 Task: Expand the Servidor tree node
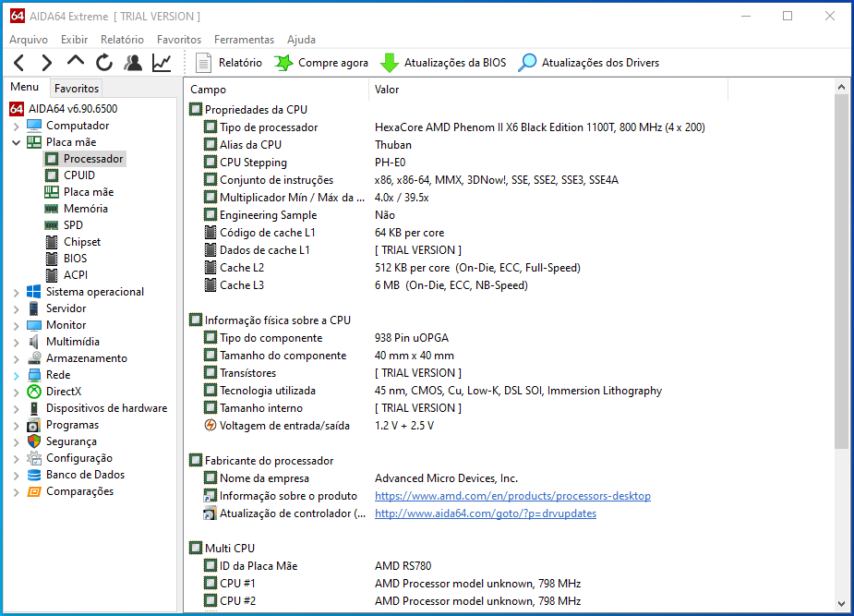tap(17, 309)
